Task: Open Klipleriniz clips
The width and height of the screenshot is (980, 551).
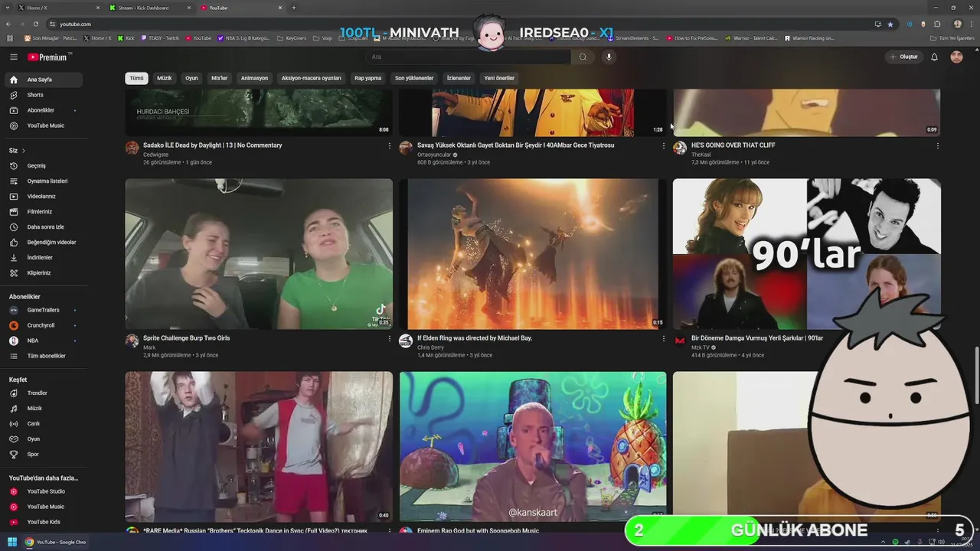Action: coord(44,272)
